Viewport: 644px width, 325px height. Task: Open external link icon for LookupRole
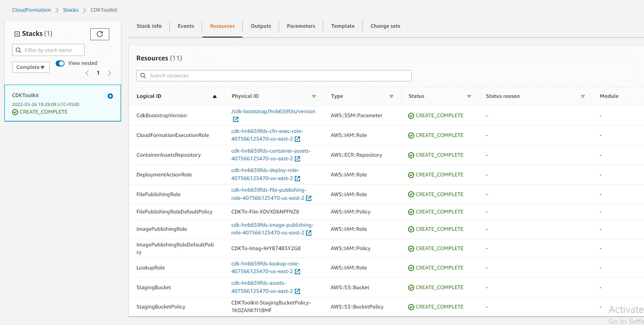[x=297, y=271]
